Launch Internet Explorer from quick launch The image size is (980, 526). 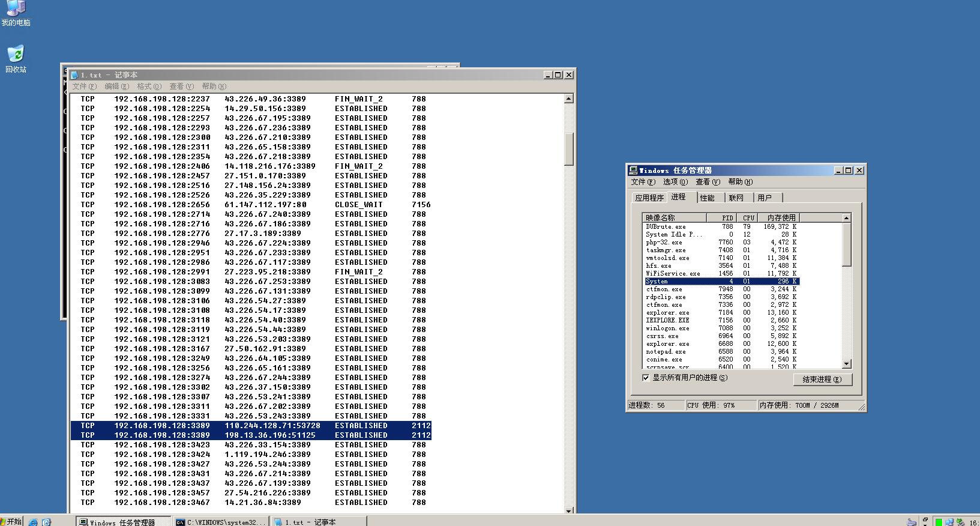coord(33,522)
